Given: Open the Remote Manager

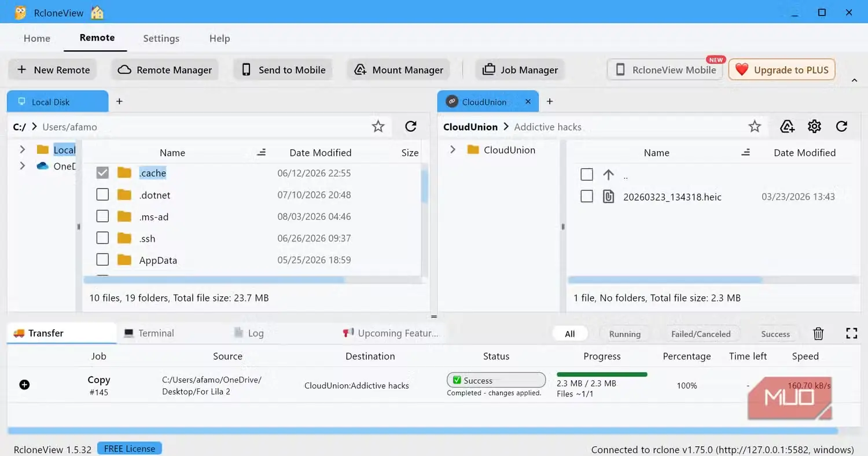Looking at the screenshot, I should click(165, 70).
